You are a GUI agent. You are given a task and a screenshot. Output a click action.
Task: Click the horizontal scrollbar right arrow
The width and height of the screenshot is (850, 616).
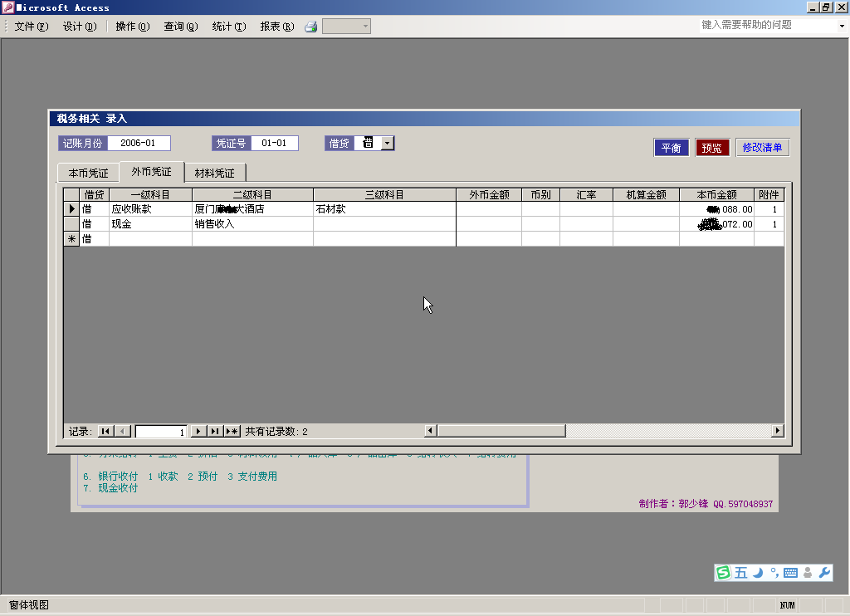778,431
